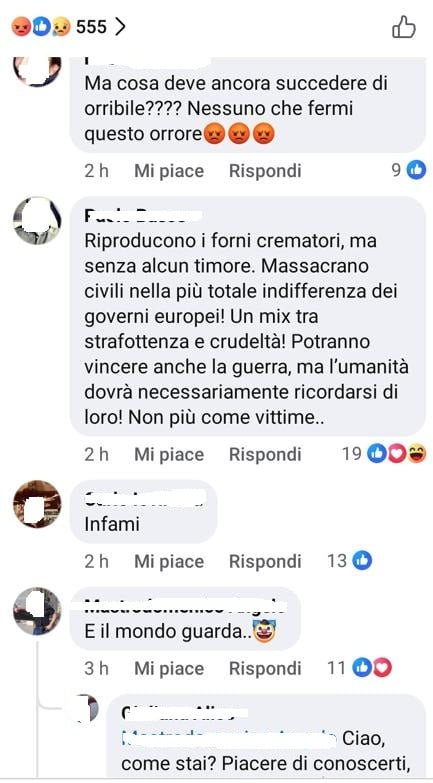
Task: Reply to the 'E il mondo guarda' comment
Action: (265, 669)
